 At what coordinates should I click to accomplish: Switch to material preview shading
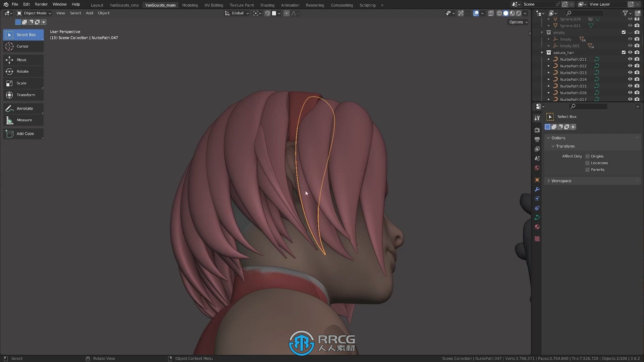[512, 13]
